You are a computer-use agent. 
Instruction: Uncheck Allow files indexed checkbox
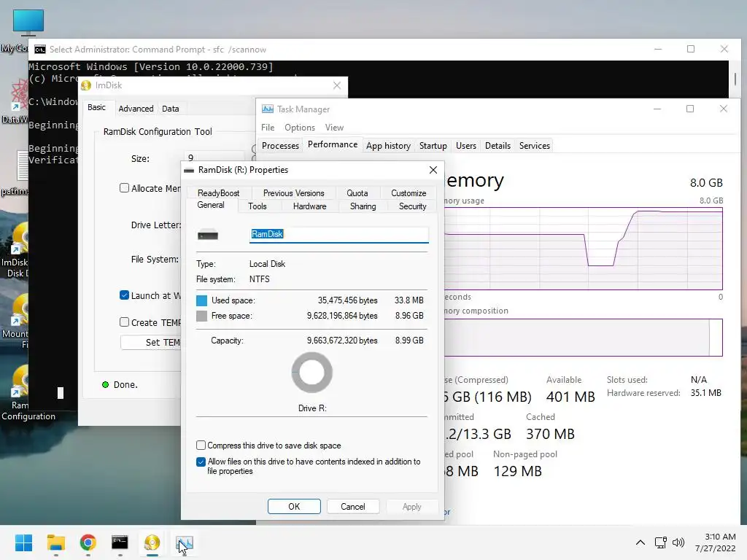click(201, 462)
